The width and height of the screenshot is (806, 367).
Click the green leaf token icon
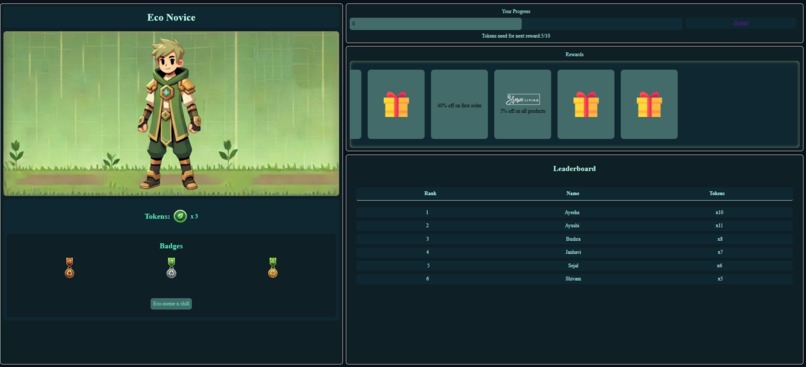pos(180,216)
